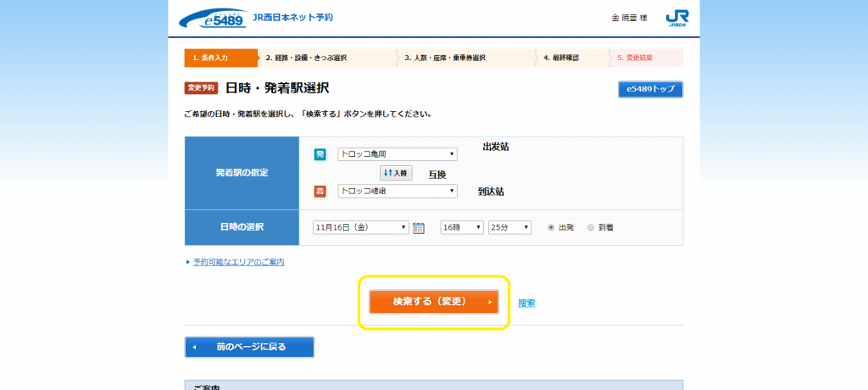
Task: Open 予約可能なエリアのご案内 link
Action: coord(238,262)
